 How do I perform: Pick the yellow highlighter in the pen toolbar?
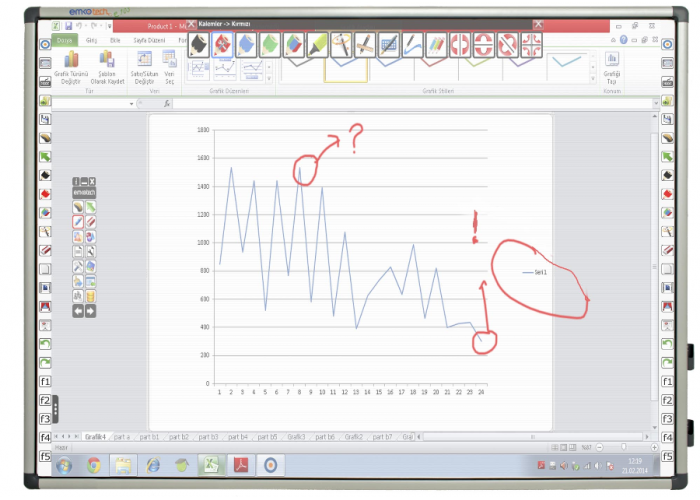pyautogui.click(x=318, y=44)
